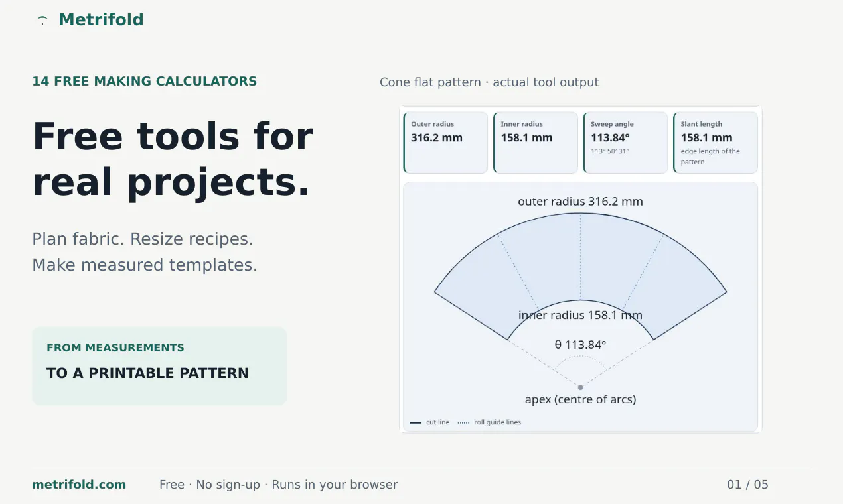This screenshot has width=843, height=504.
Task: Select the Sweep angle result card
Action: coord(625,143)
